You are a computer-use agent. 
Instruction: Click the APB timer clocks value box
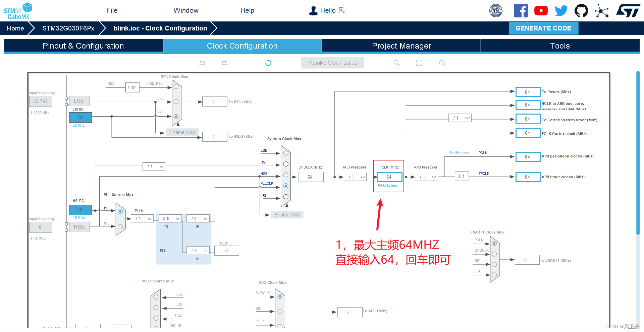(x=528, y=177)
